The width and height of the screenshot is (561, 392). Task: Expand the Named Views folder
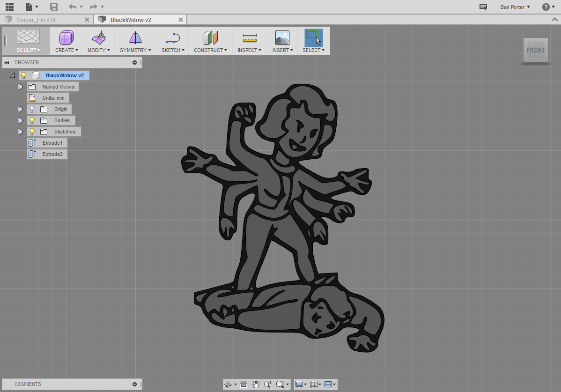coord(21,87)
